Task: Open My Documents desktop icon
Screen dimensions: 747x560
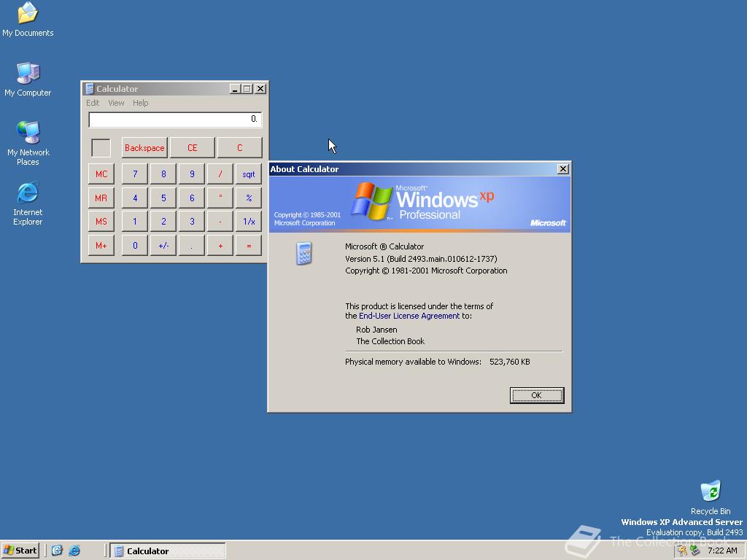Action: 28,20
